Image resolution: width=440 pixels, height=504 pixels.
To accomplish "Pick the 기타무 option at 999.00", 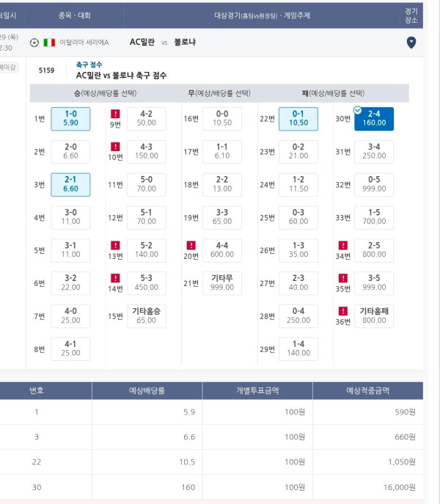I will click(222, 283).
